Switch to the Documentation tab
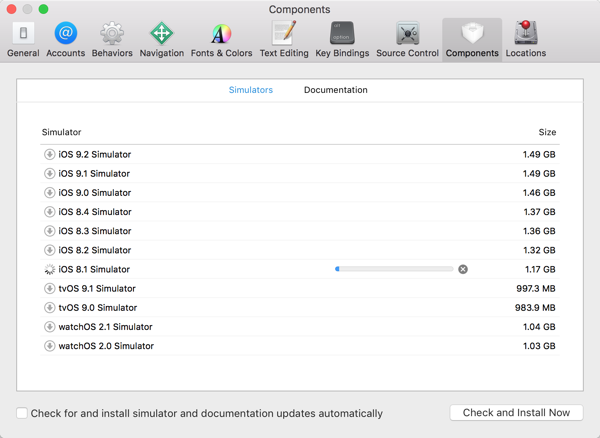600x438 pixels. pyautogui.click(x=336, y=90)
